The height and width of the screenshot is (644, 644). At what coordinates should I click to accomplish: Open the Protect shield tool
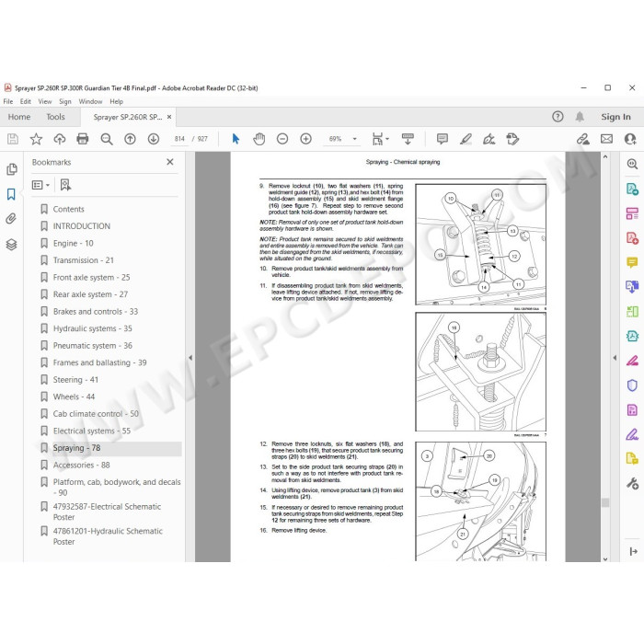pos(632,385)
